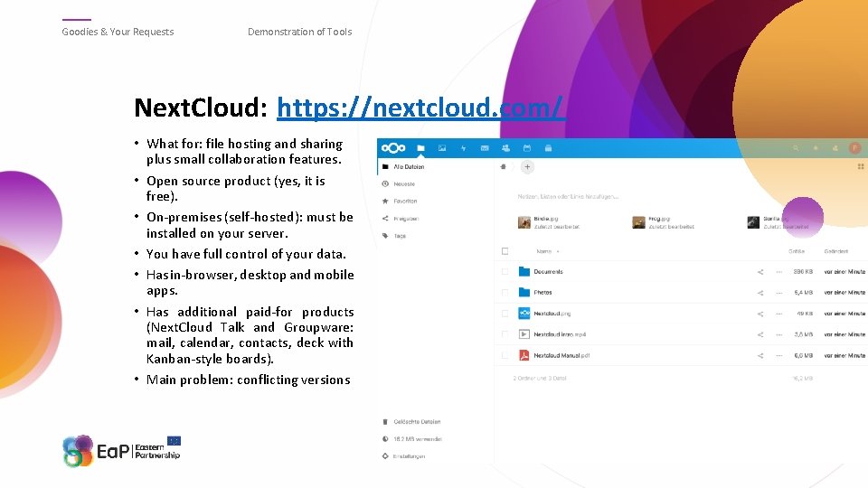Open the Activity lightning bolt icon
Screen dimensions: 868x488
(x=463, y=148)
